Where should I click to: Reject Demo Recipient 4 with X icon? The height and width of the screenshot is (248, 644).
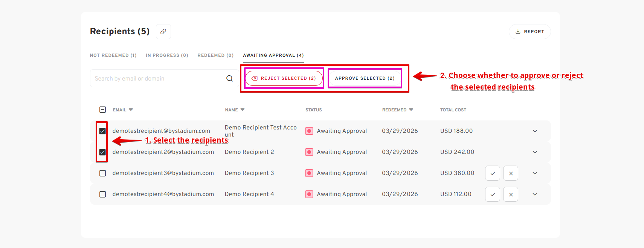coord(511,194)
